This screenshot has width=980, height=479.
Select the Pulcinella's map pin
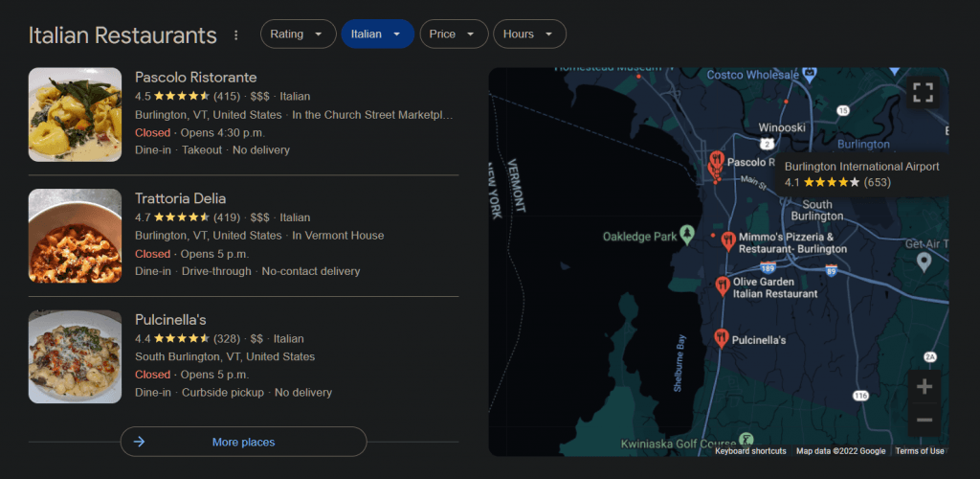click(x=722, y=338)
